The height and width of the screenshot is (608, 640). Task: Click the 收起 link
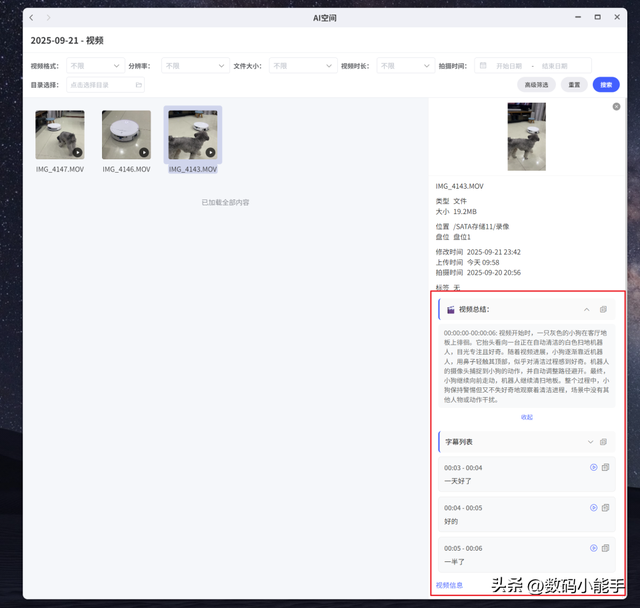point(527,417)
